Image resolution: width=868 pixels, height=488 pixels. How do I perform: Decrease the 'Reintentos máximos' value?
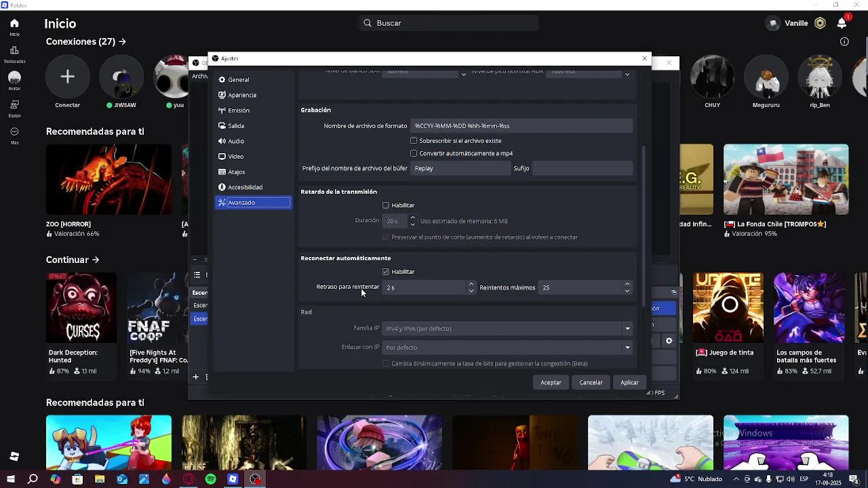tap(627, 291)
